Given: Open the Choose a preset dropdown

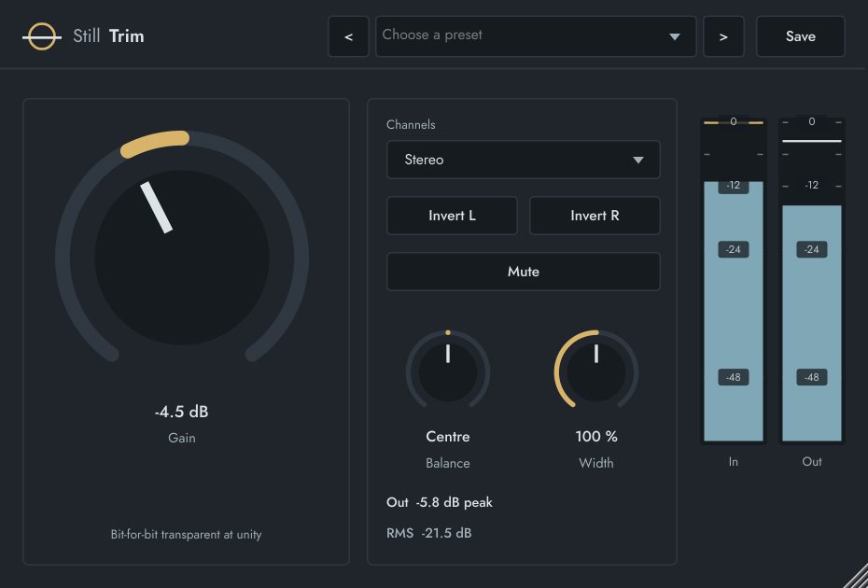Looking at the screenshot, I should click(x=536, y=36).
